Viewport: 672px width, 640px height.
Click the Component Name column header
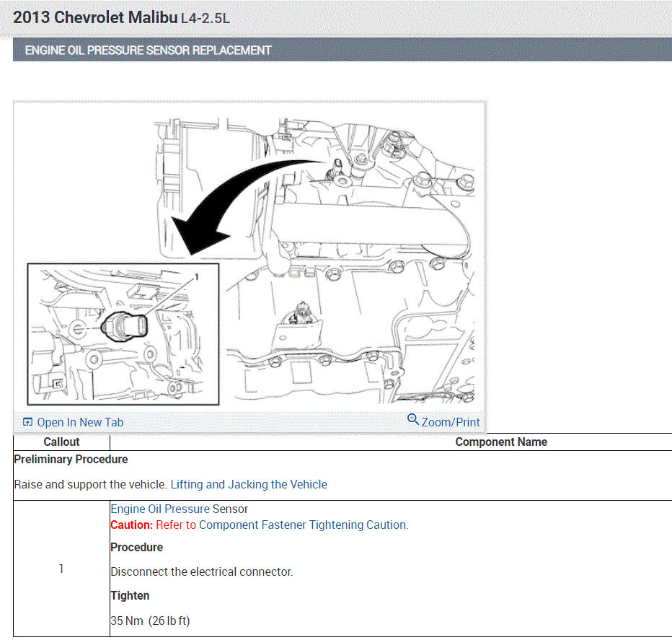click(x=501, y=442)
